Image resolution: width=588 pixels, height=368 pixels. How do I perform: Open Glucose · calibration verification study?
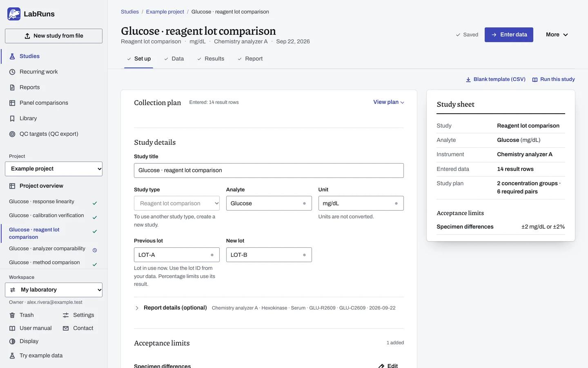coord(53,215)
